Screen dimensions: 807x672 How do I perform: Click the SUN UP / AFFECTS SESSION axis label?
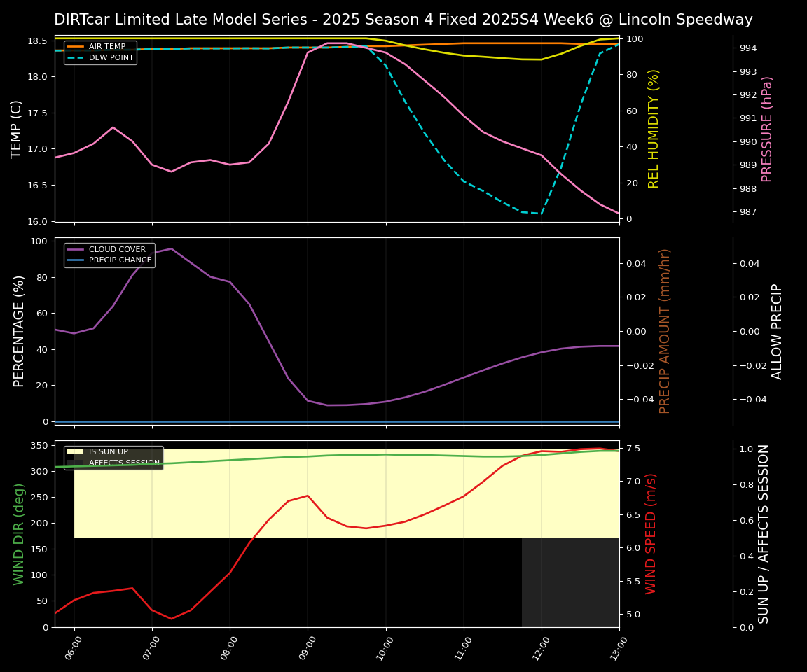(x=764, y=534)
